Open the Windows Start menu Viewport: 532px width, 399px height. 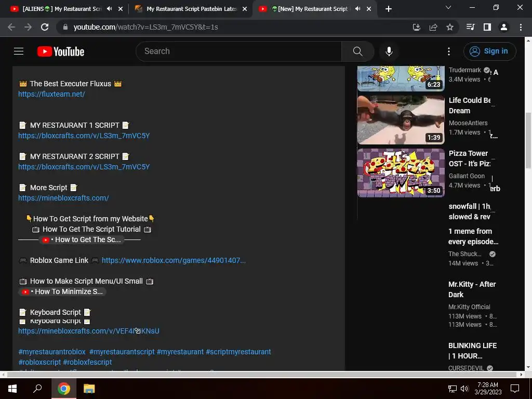(12, 389)
